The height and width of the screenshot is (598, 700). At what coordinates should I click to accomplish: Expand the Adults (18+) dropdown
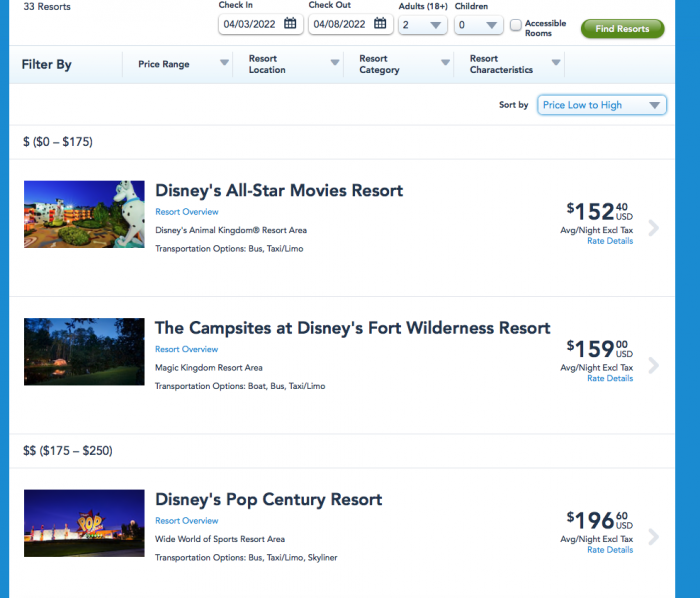[422, 25]
